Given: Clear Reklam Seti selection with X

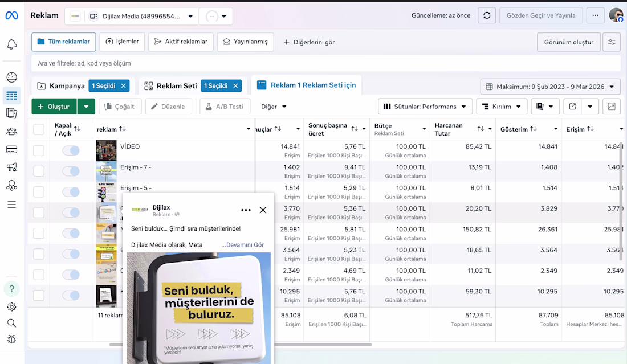Looking at the screenshot, I should pyautogui.click(x=235, y=86).
